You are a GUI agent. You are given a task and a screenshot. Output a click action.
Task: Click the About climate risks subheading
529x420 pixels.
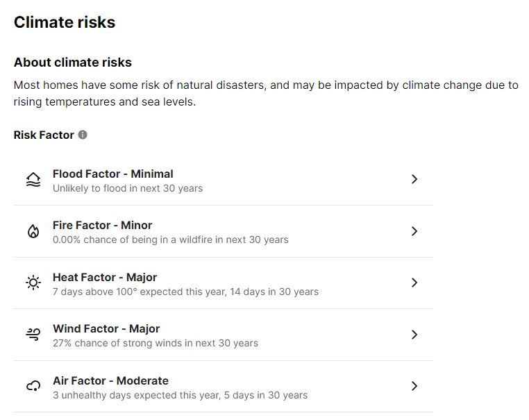tap(73, 62)
